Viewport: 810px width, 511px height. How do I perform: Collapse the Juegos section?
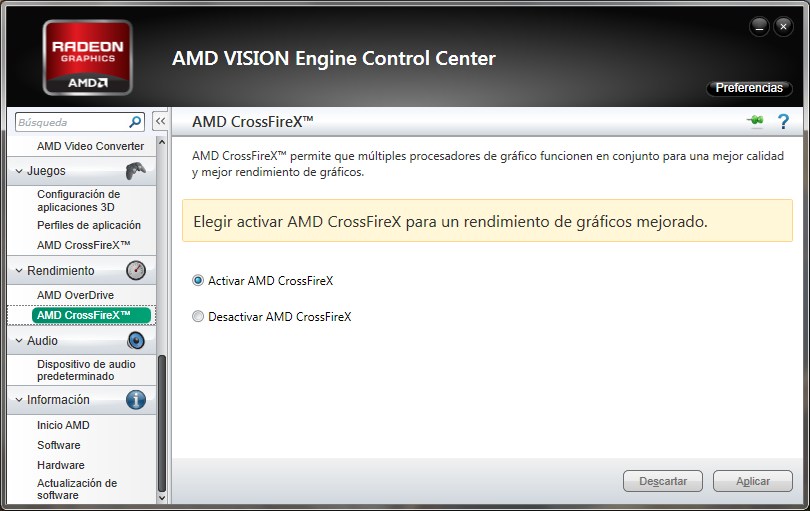click(x=19, y=171)
